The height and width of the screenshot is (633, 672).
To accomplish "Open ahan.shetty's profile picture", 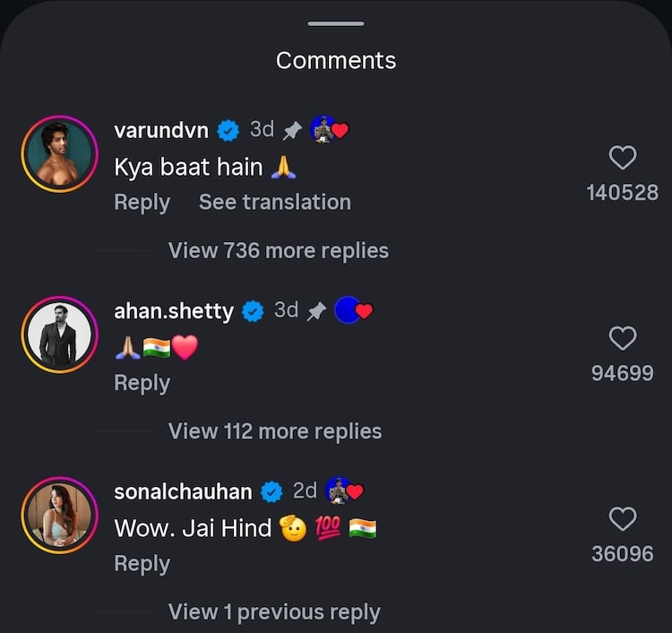I will coord(59,335).
